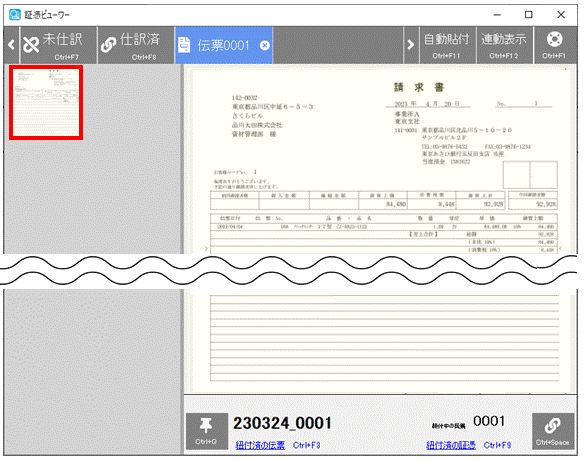584x460 pixels.
Task: Select the 伝票0001 tab
Action: click(x=223, y=45)
